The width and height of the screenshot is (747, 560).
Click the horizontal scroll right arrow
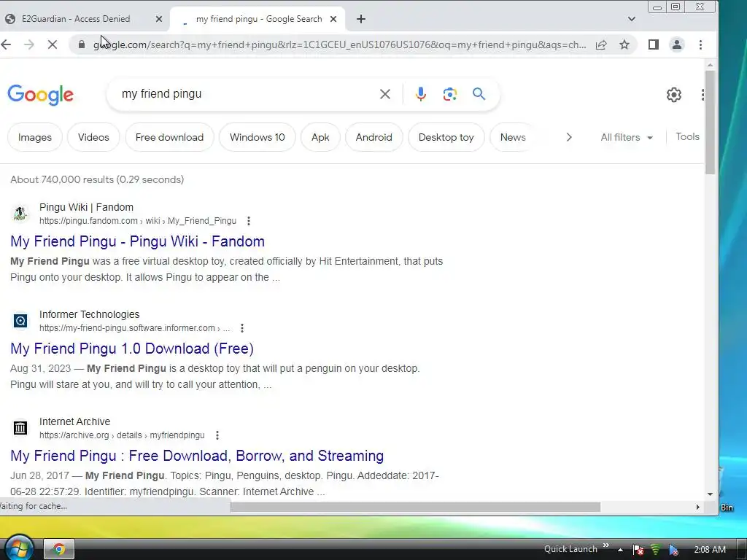(x=698, y=507)
